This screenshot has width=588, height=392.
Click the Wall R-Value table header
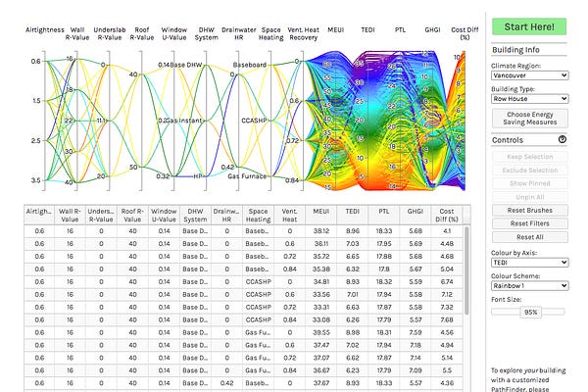pyautogui.click(x=70, y=216)
